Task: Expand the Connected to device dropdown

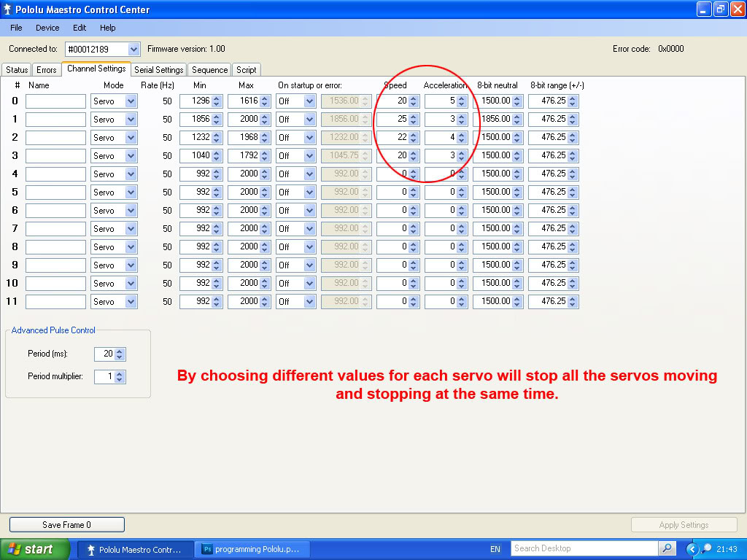Action: pos(134,49)
